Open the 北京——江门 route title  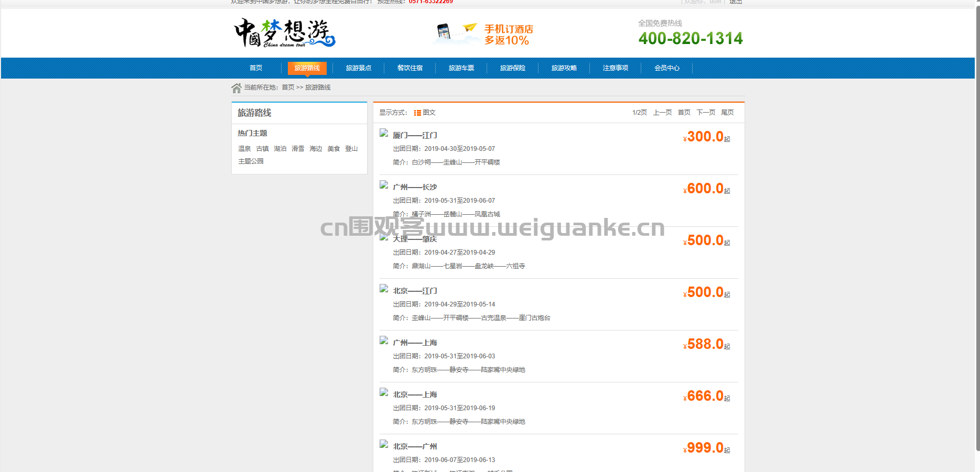(415, 291)
